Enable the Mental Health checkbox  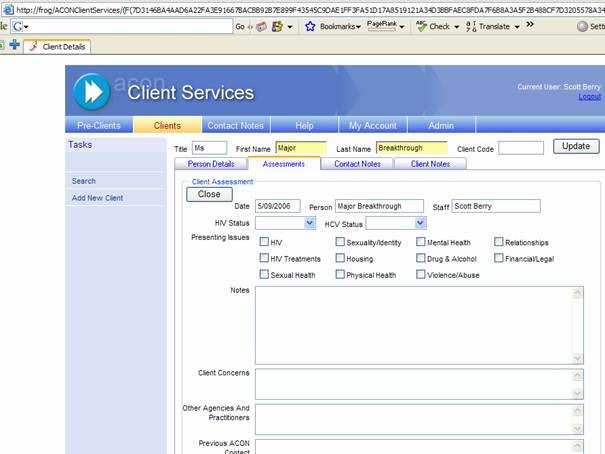click(x=421, y=242)
